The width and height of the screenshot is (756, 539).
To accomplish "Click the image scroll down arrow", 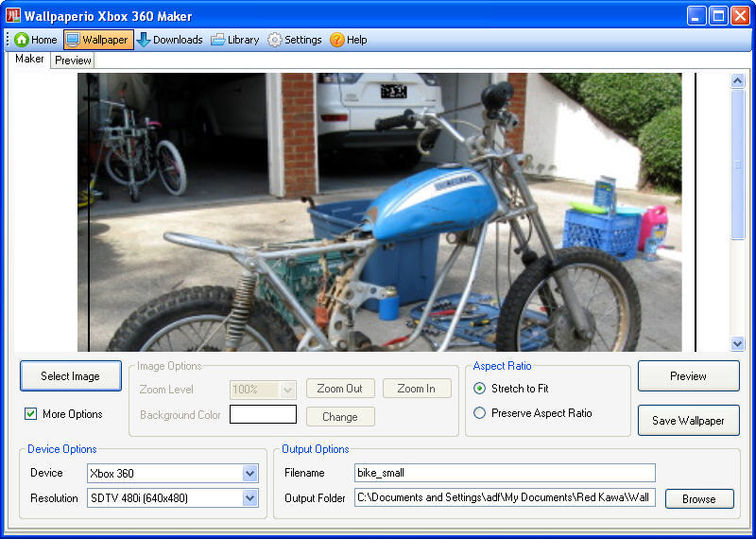I will point(738,343).
